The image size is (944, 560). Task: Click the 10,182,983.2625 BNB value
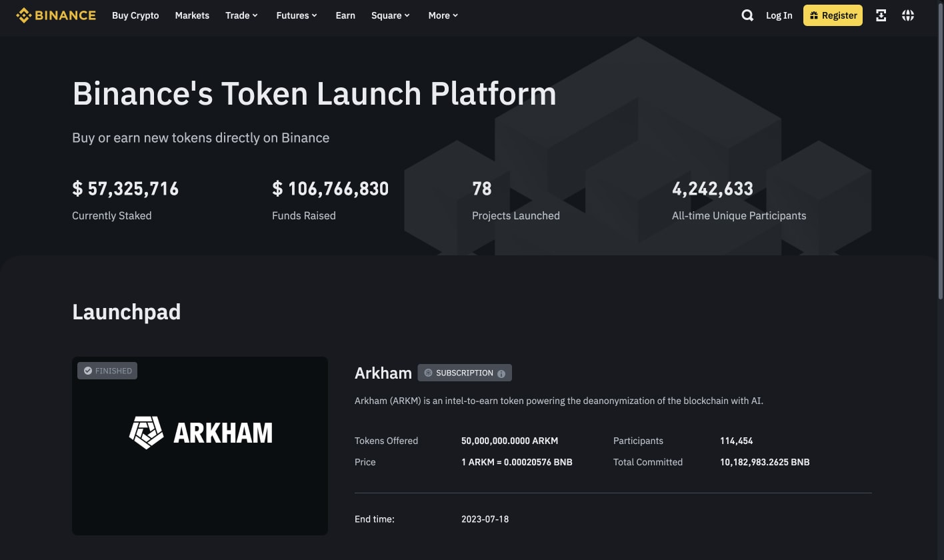[x=765, y=462]
